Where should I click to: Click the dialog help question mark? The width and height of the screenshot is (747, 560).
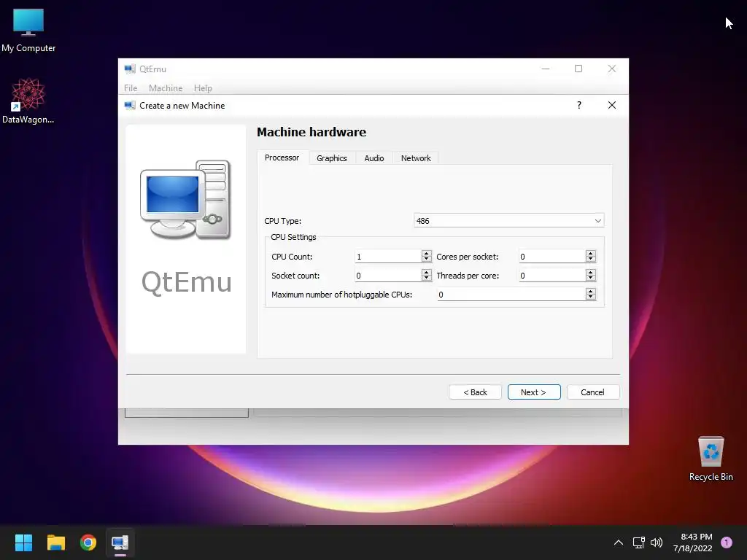[579, 105]
